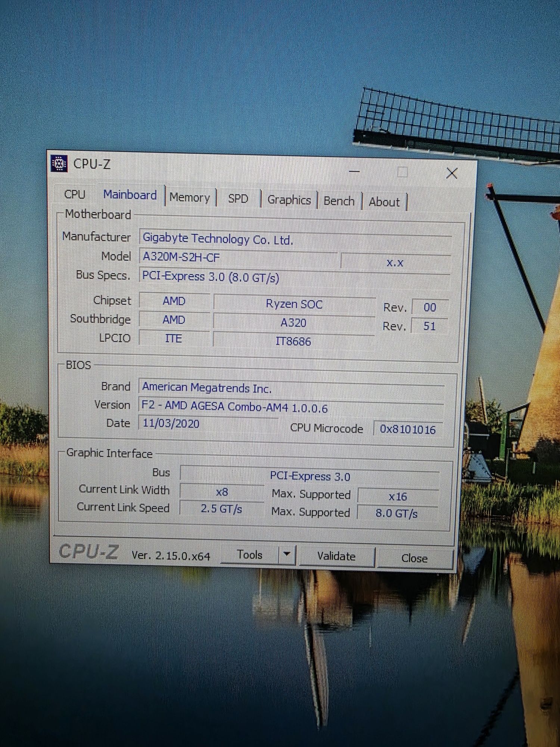Image resolution: width=560 pixels, height=747 pixels.
Task: Click LPCIO vendor ITE
Action: (174, 338)
